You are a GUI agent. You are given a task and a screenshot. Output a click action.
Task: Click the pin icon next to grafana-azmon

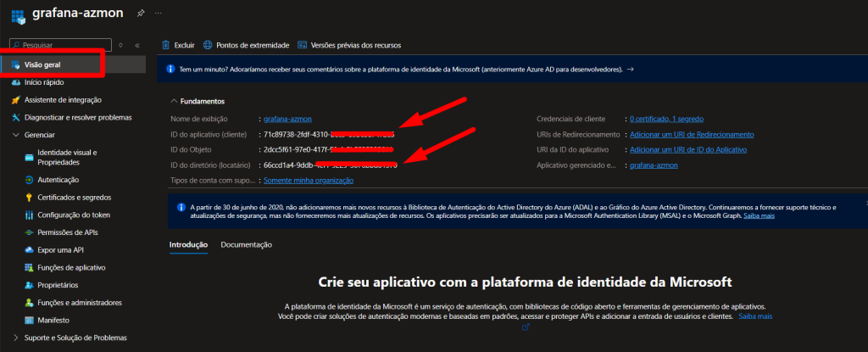[140, 14]
